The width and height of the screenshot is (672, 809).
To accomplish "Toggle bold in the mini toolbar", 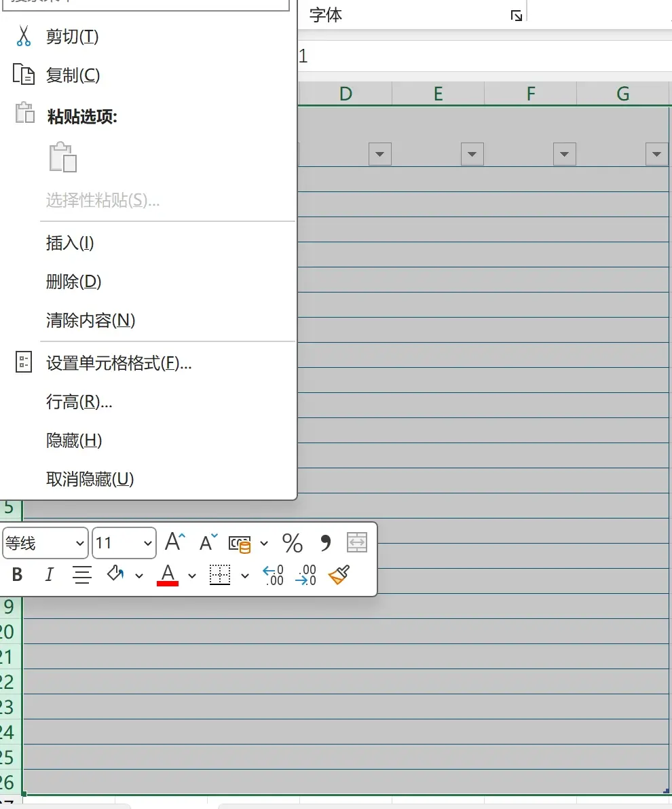I will click(17, 574).
